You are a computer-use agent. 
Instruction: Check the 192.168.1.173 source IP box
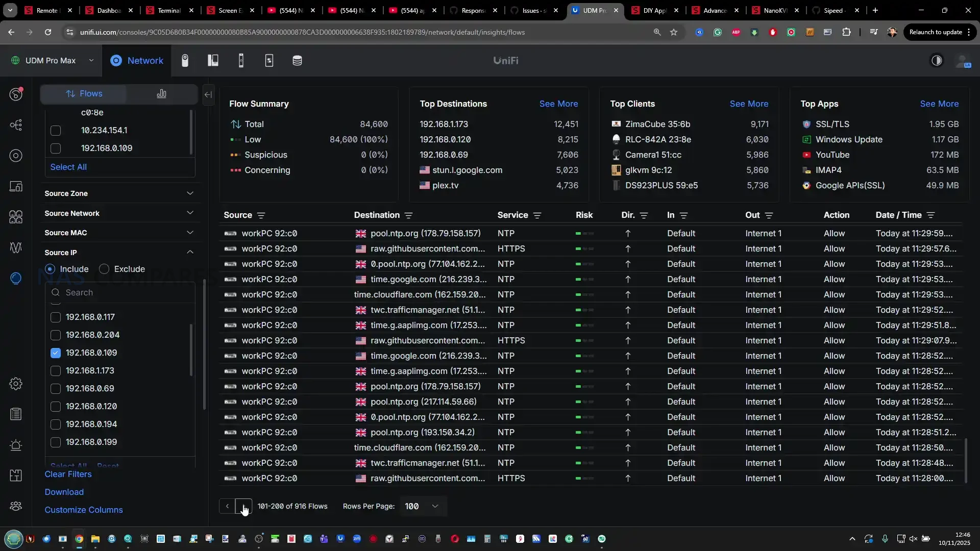56,371
